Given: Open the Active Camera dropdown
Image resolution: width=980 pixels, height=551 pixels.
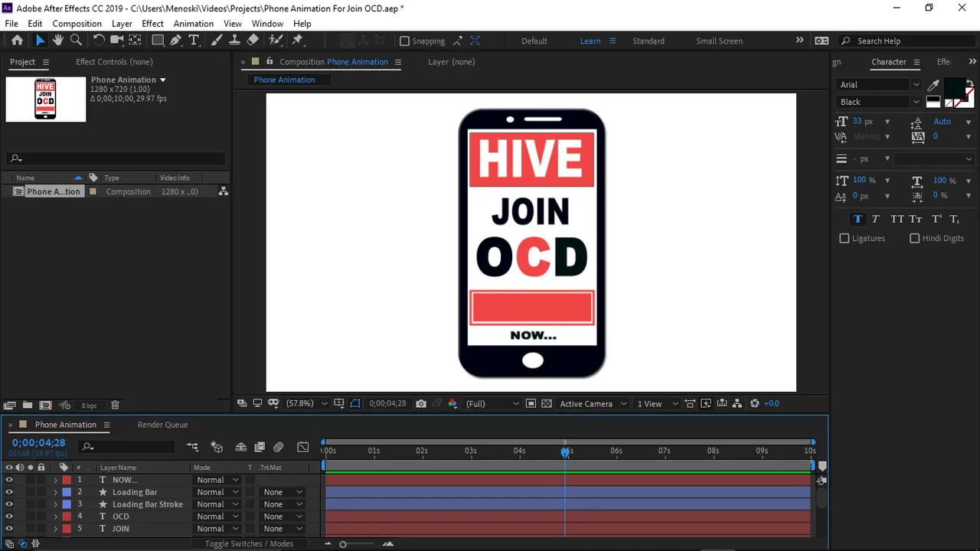Looking at the screenshot, I should tap(593, 403).
